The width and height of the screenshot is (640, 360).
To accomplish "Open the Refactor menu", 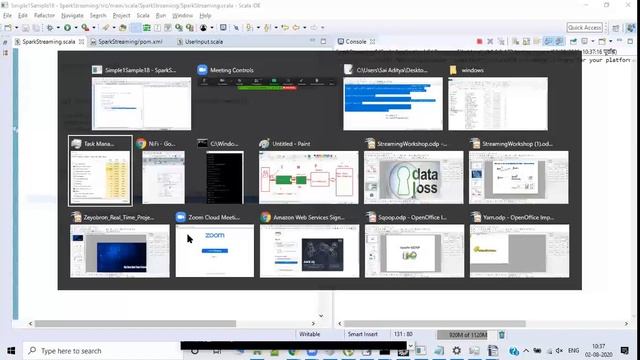I will [x=44, y=16].
